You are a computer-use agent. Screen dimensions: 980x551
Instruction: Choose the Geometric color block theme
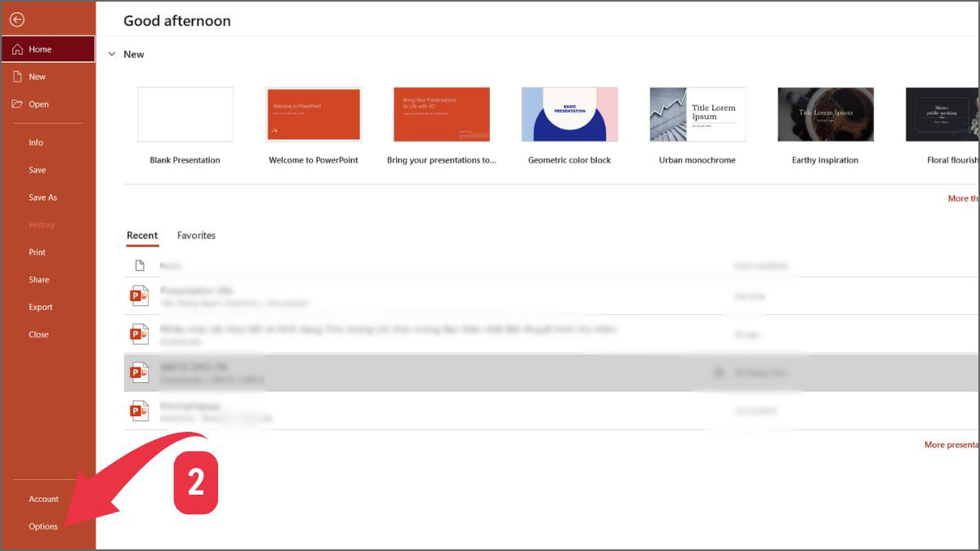click(569, 114)
